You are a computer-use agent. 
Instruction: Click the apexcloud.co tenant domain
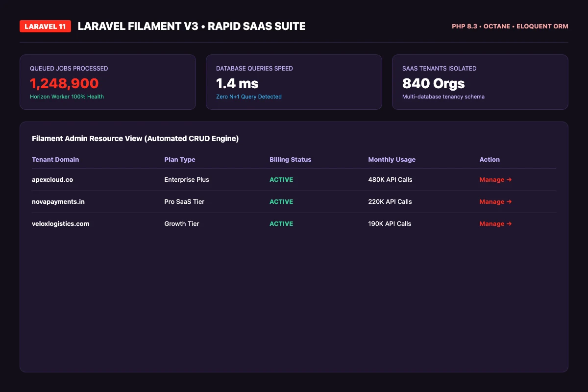(52, 180)
